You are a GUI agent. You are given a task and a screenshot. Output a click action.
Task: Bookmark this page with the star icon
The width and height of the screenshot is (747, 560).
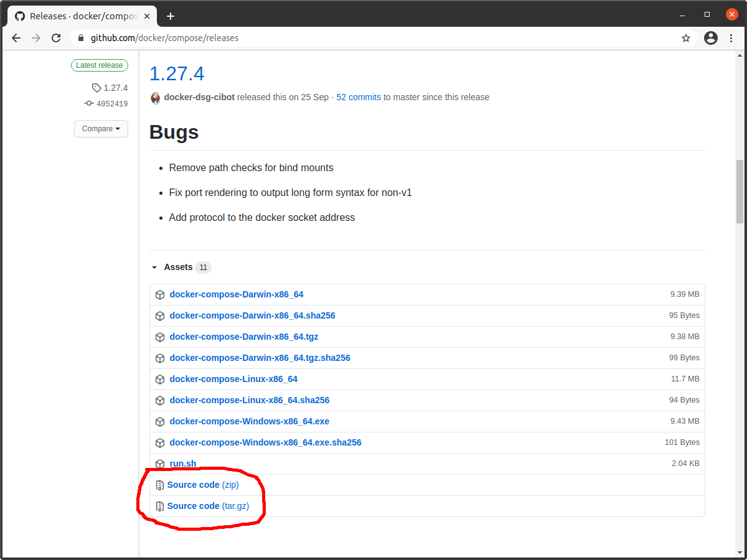[x=686, y=38]
